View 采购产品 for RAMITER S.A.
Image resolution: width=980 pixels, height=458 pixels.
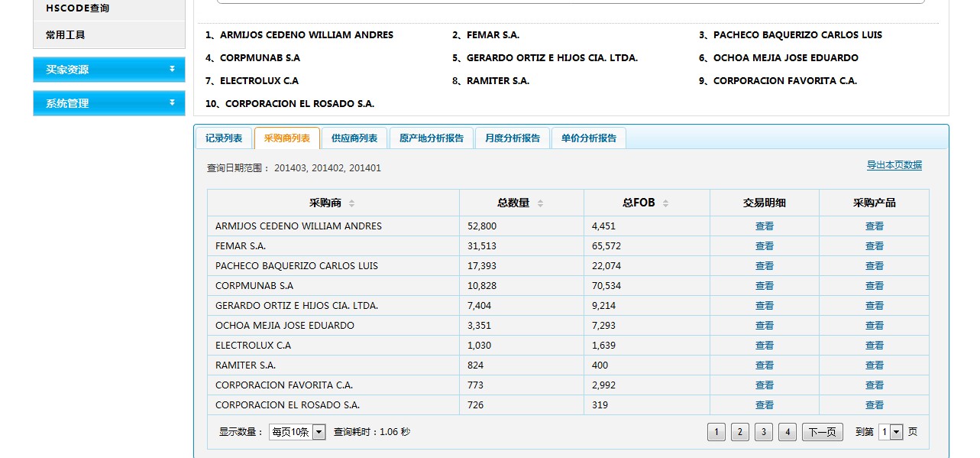click(x=875, y=365)
